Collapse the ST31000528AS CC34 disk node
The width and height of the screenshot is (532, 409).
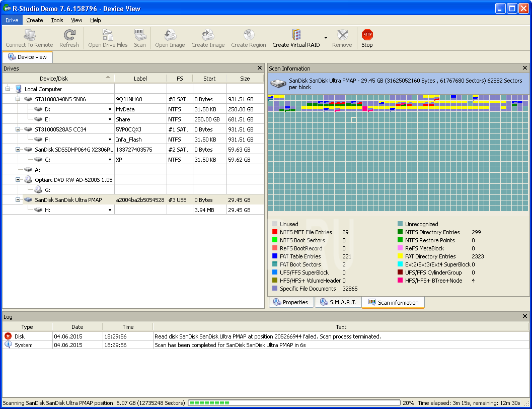(18, 129)
